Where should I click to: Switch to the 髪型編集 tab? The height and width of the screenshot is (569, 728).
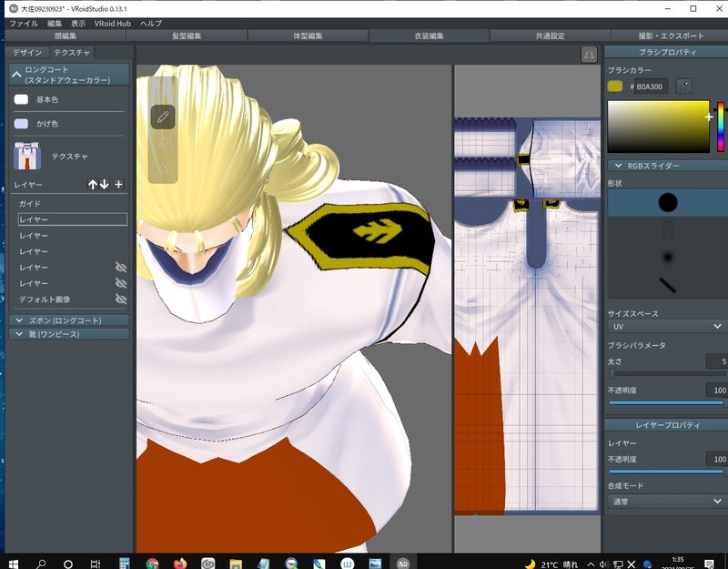187,36
